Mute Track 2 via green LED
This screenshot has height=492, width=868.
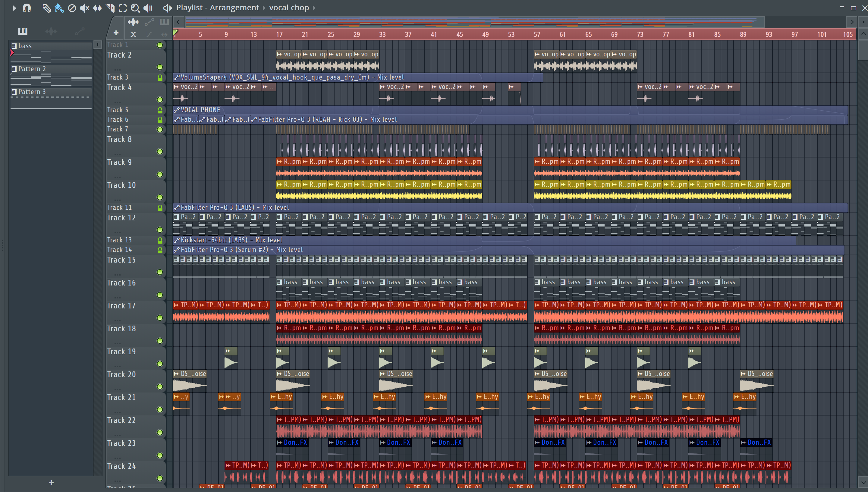pyautogui.click(x=160, y=67)
